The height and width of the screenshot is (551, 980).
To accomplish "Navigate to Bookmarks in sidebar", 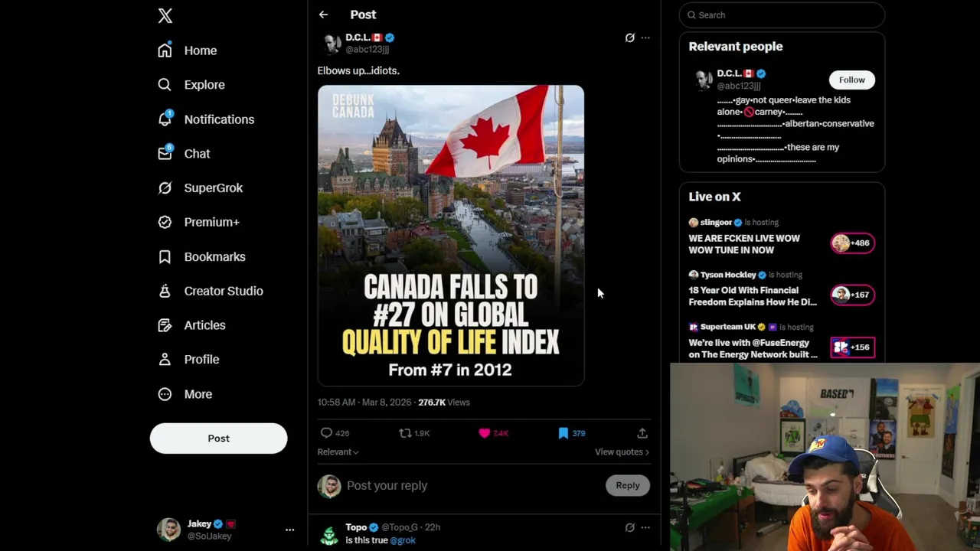I will (214, 257).
